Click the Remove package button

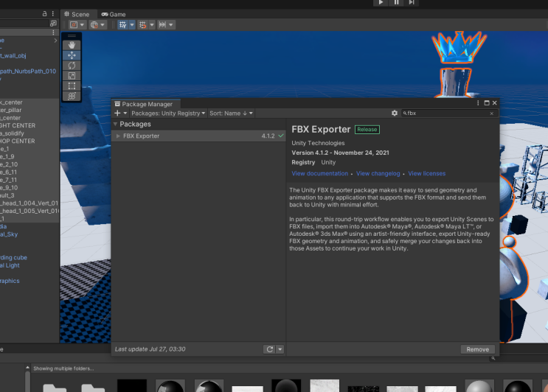(x=477, y=349)
